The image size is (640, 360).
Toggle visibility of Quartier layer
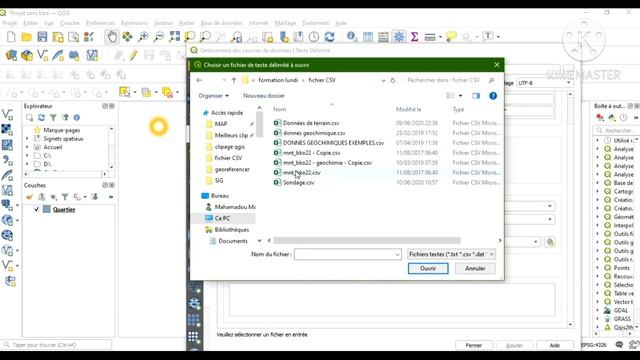click(36, 209)
